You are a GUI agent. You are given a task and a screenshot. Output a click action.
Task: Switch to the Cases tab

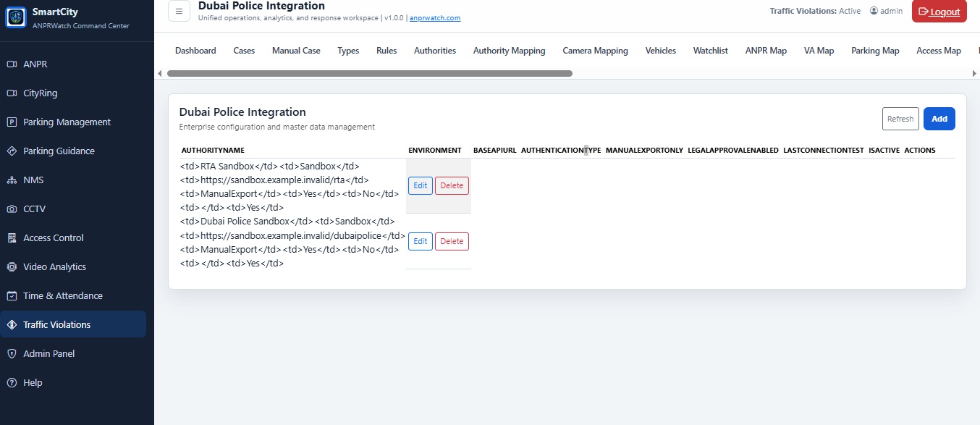[244, 51]
